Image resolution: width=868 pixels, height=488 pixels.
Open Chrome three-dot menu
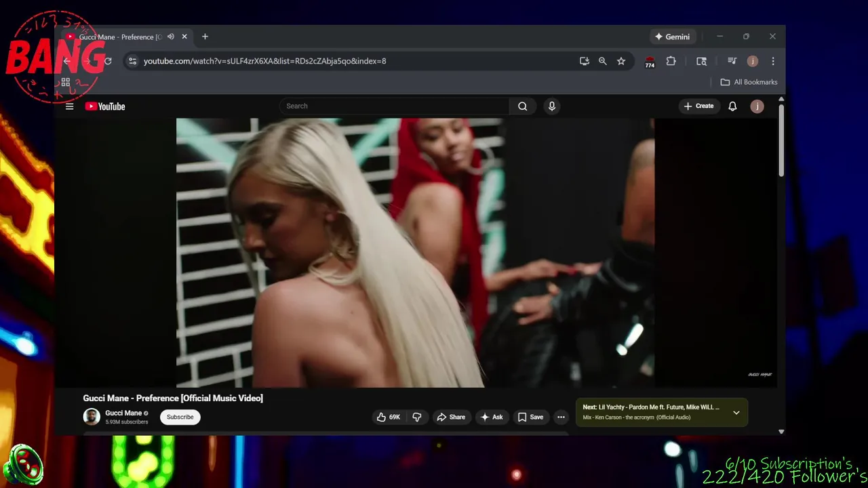773,61
